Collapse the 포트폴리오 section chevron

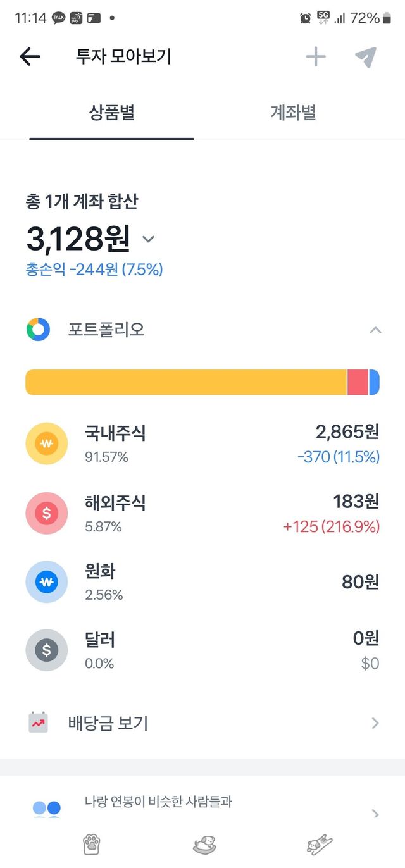[375, 330]
